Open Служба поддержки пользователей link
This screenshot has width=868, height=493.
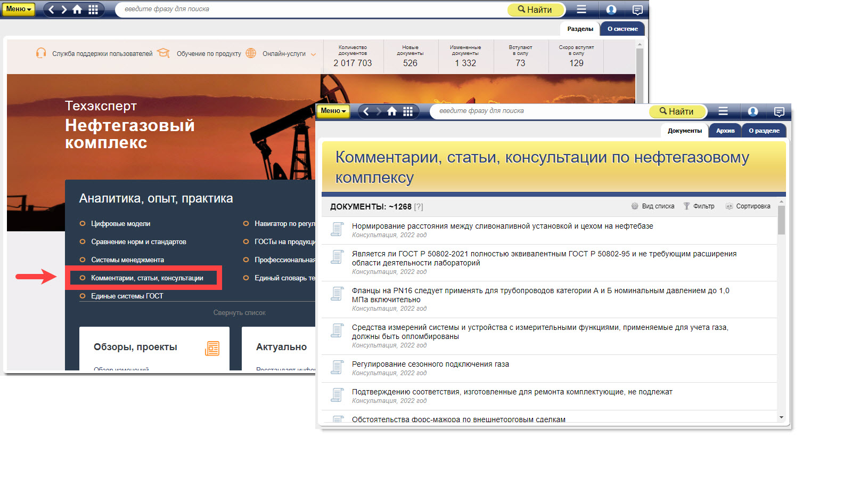(x=102, y=54)
